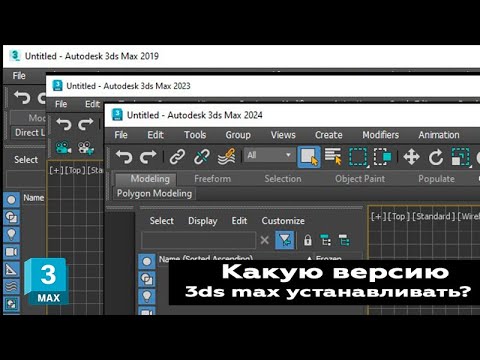Toggle Window/Crossing selection mode
Viewport: 480px width, 360px height.
(x=383, y=156)
